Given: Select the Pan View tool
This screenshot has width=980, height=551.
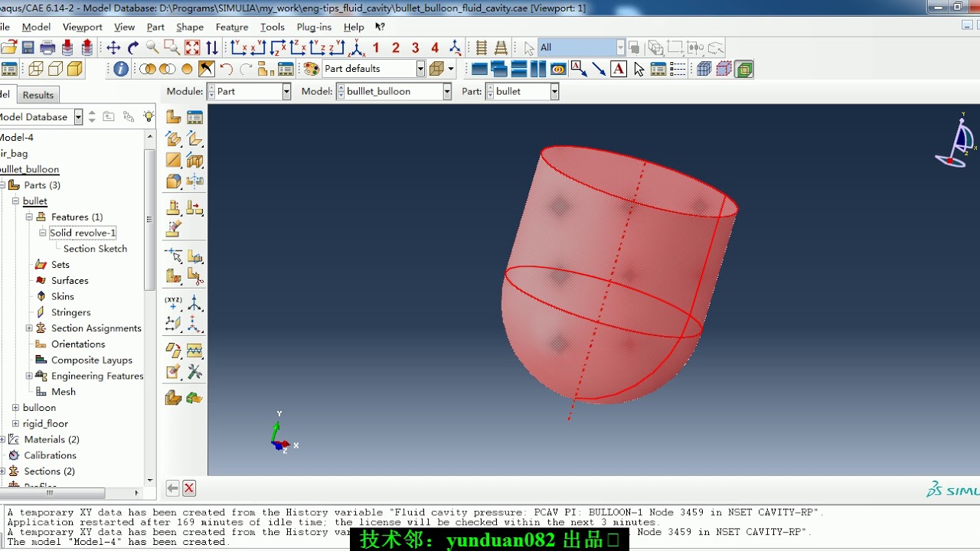Looking at the screenshot, I should (113, 47).
